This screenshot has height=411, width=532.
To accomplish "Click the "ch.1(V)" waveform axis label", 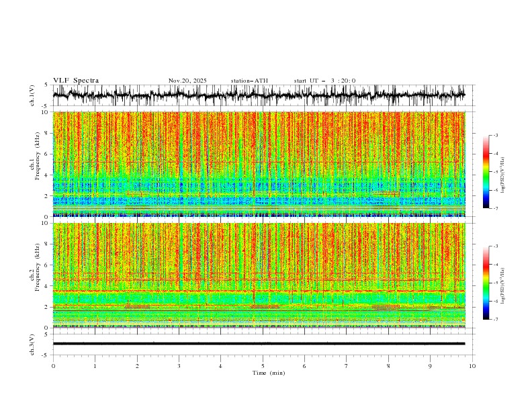I will 32,95.
